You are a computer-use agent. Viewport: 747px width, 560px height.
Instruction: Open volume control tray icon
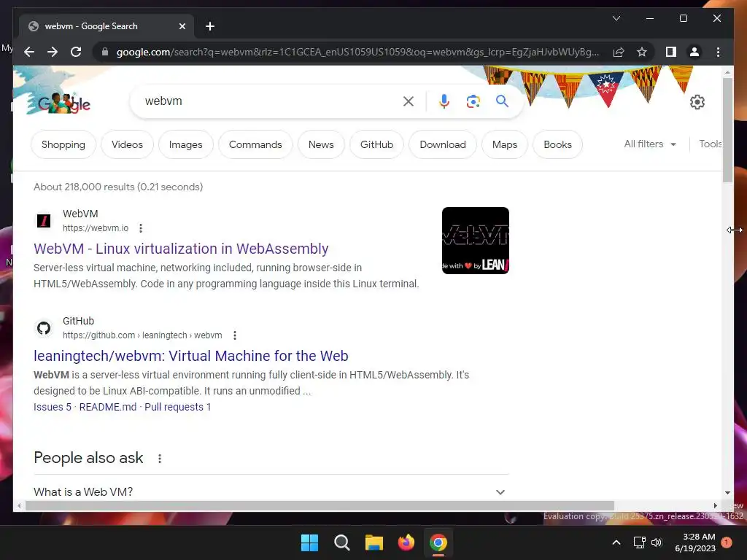pos(657,542)
